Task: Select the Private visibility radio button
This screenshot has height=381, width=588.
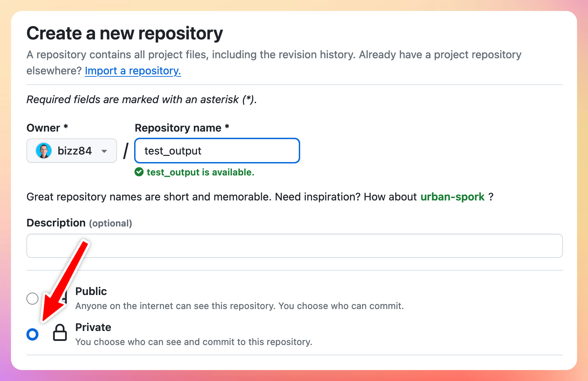Action: (x=32, y=334)
